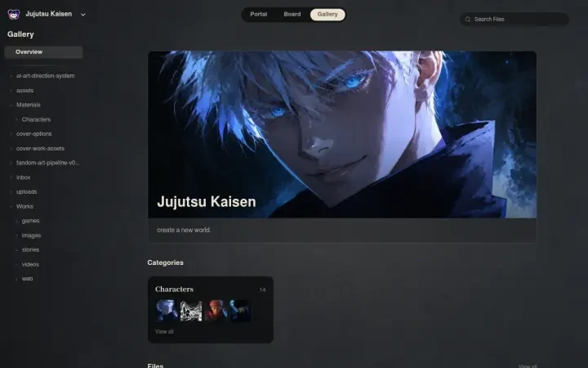Open the red-toned character thumbnail

tap(216, 311)
